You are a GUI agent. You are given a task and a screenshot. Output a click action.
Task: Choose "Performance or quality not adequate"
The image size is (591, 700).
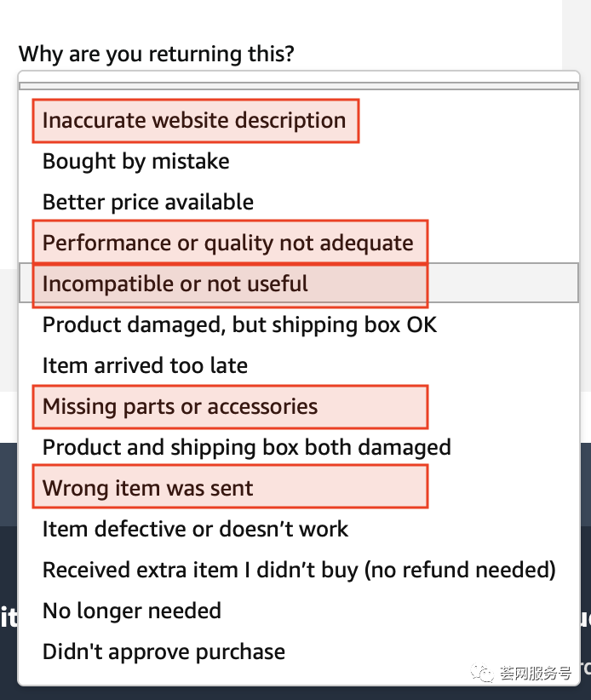tap(228, 243)
